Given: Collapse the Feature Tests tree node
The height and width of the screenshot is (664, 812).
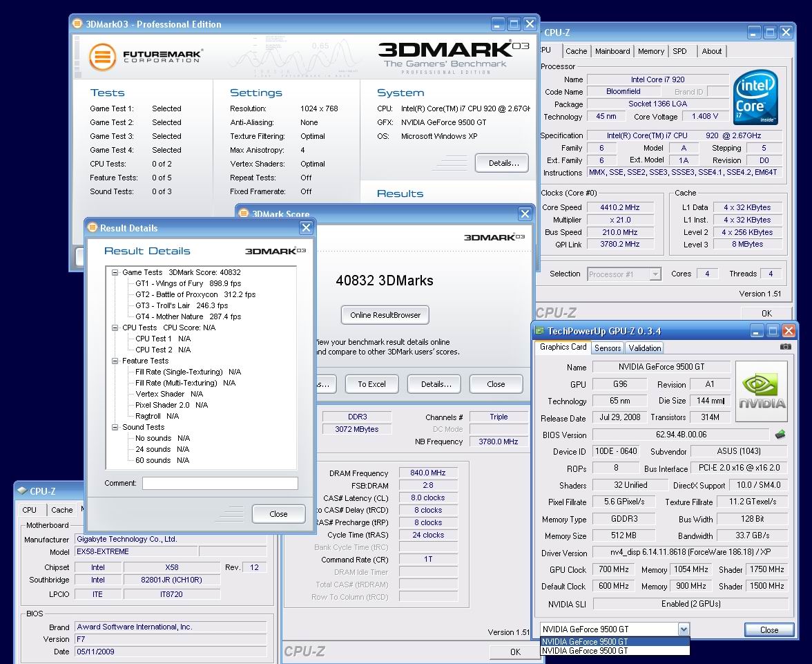Looking at the screenshot, I should click(x=115, y=361).
